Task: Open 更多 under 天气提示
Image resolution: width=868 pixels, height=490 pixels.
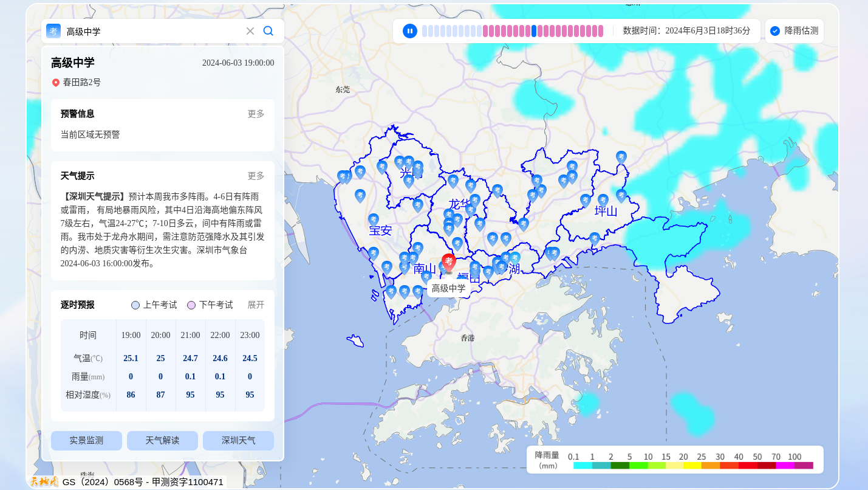Action: click(256, 176)
